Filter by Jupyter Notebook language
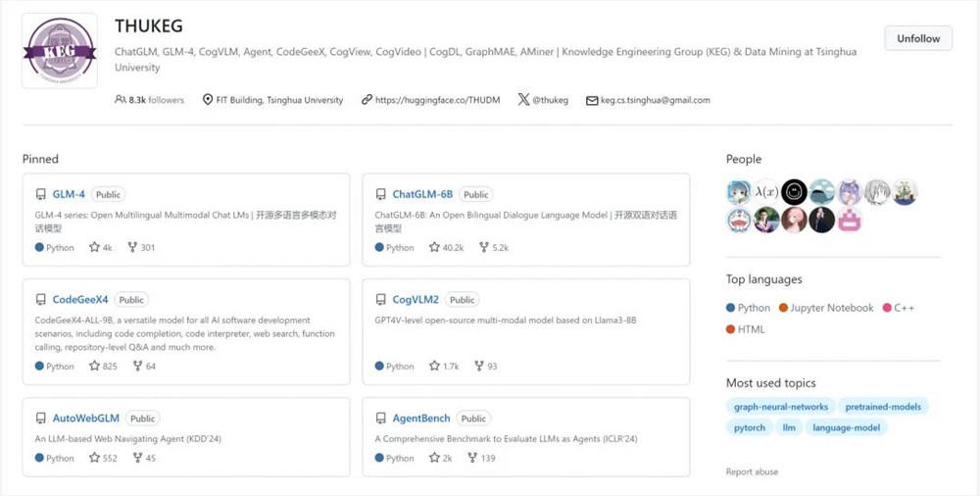Viewport: 980px width, 496px height. pyautogui.click(x=831, y=308)
